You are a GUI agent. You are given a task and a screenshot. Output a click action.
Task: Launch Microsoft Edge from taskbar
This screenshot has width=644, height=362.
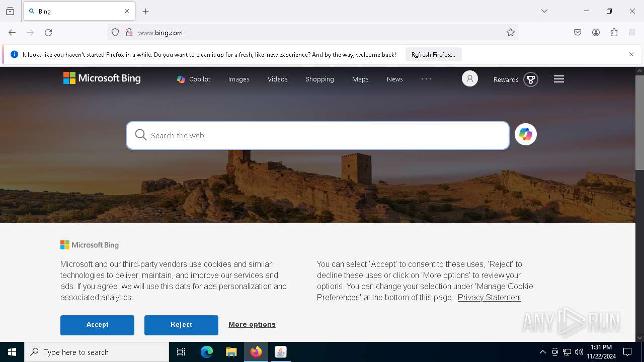coord(207,352)
